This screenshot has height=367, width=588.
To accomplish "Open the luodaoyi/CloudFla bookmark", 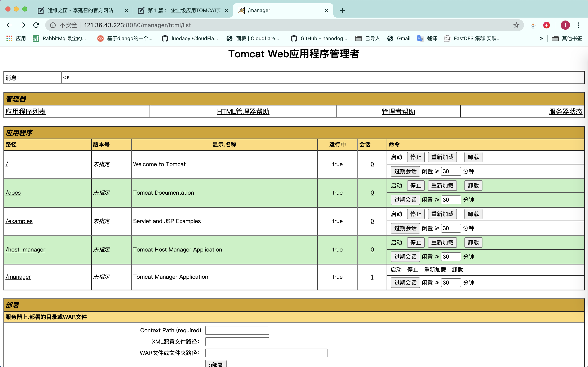I will point(190,38).
